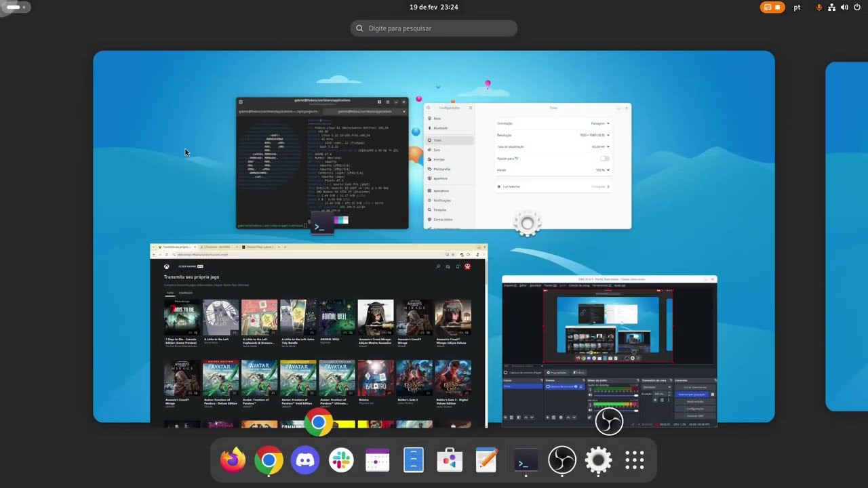Click the search icon on Xbox page
868x488 pixels.
(438, 266)
